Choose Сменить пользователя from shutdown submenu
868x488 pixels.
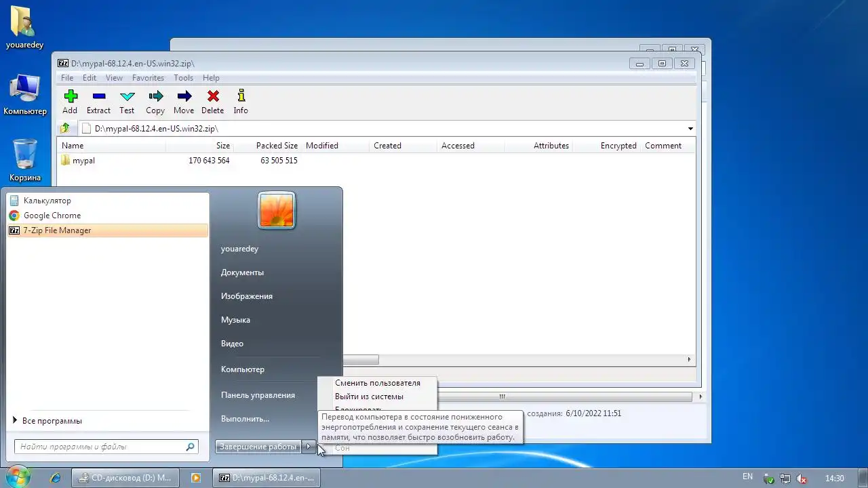pyautogui.click(x=378, y=383)
